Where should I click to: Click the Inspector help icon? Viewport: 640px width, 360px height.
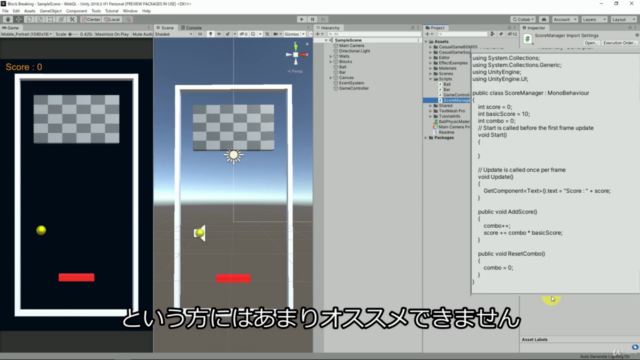coord(637,36)
